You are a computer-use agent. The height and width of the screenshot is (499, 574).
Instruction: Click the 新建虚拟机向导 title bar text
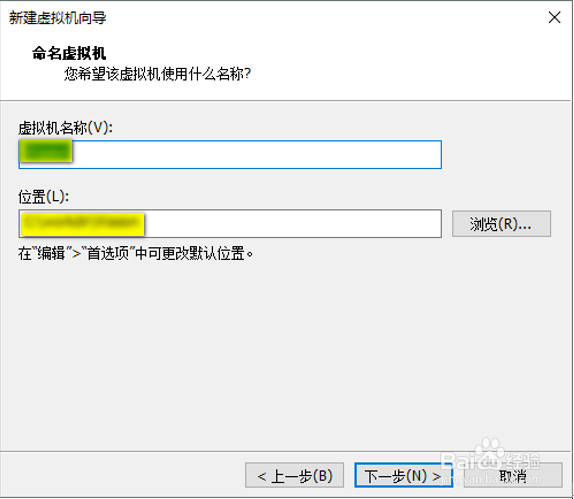(57, 18)
